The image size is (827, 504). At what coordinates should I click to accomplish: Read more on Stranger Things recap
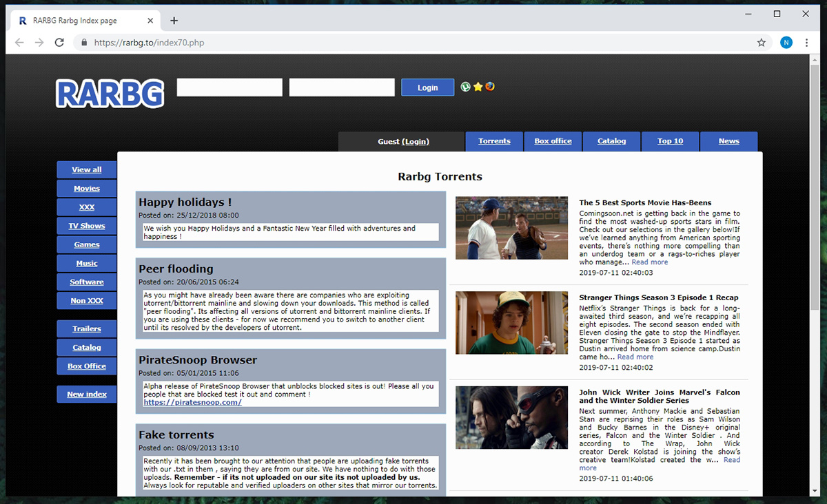635,357
